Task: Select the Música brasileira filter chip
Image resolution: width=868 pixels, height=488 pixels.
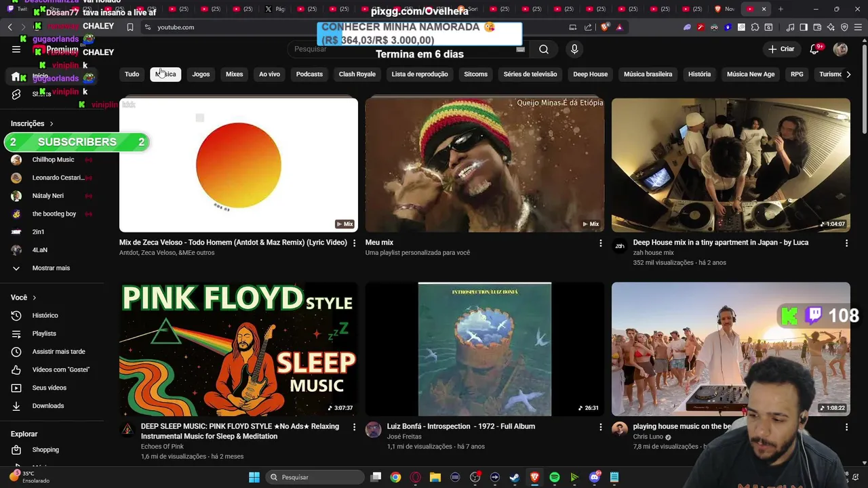Action: tap(648, 75)
